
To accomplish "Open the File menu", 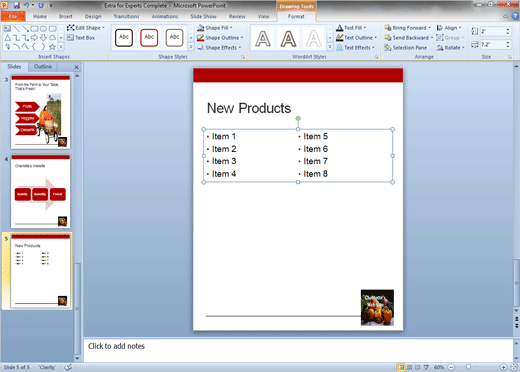I will (13, 16).
